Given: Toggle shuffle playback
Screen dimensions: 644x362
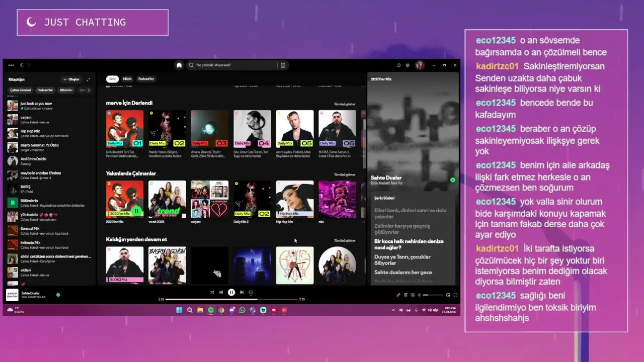Looking at the screenshot, I should pyautogui.click(x=212, y=292).
